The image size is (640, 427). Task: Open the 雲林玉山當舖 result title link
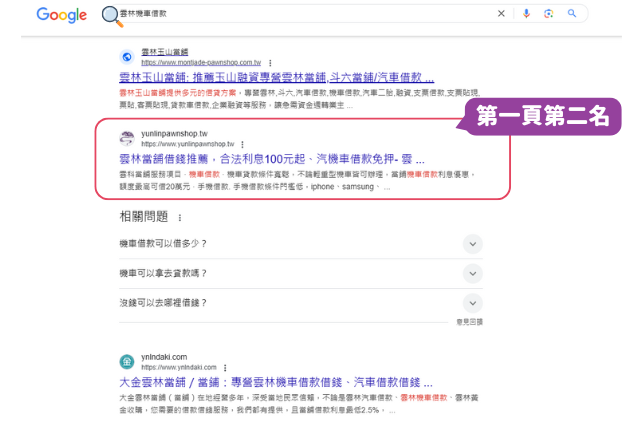click(x=276, y=77)
